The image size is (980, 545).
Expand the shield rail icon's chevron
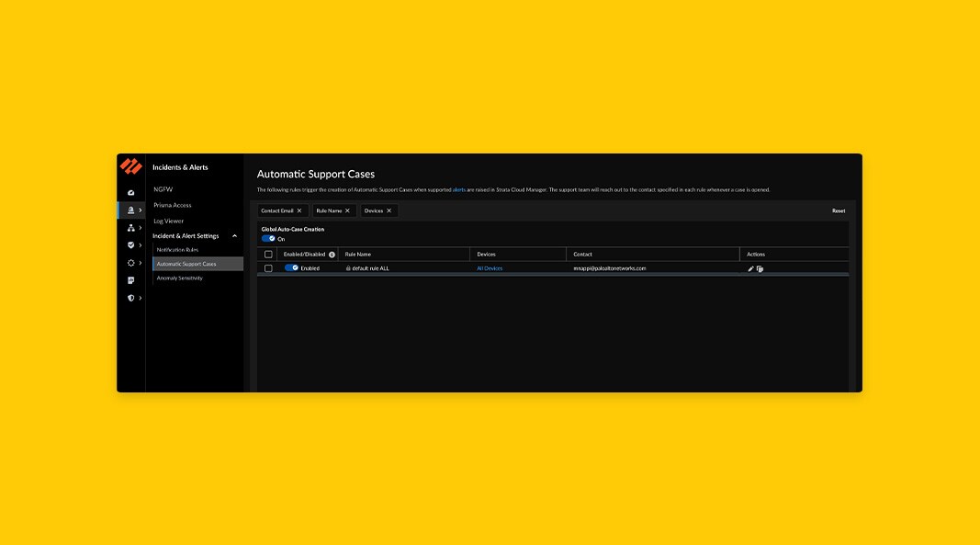tap(140, 297)
